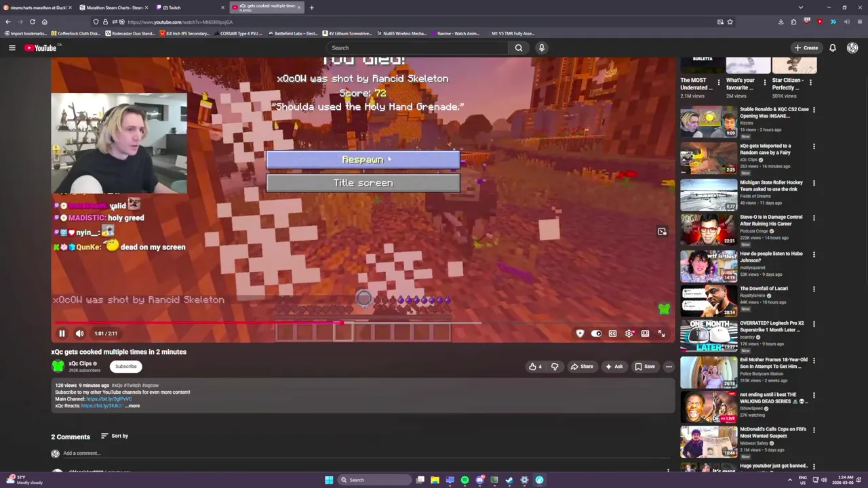Viewport: 868px width, 488px height.
Task: Open the Main Channel bit.ly link
Action: coord(108,399)
